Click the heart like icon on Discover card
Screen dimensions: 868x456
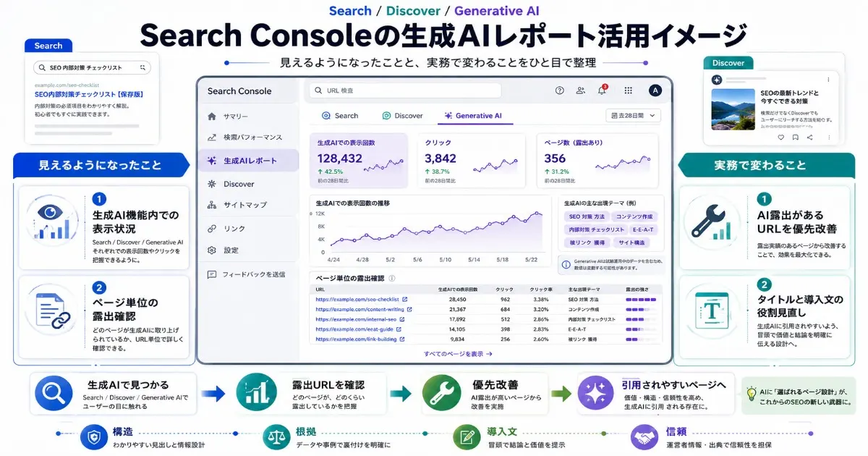click(780, 137)
